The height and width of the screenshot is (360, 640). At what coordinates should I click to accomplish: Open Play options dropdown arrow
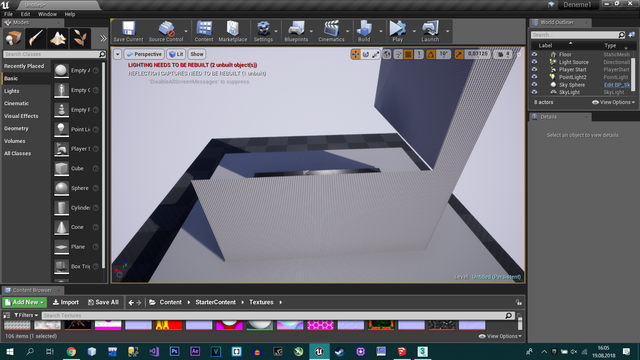(x=414, y=31)
